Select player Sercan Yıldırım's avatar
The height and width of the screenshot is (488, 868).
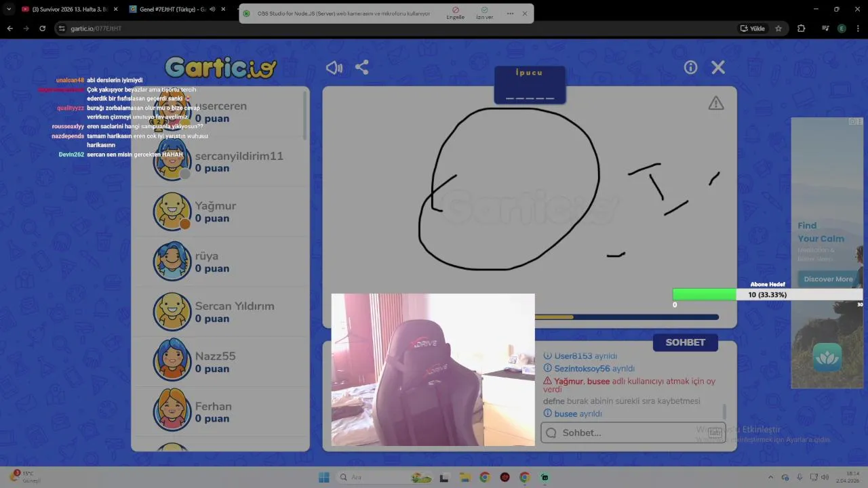pyautogui.click(x=172, y=312)
